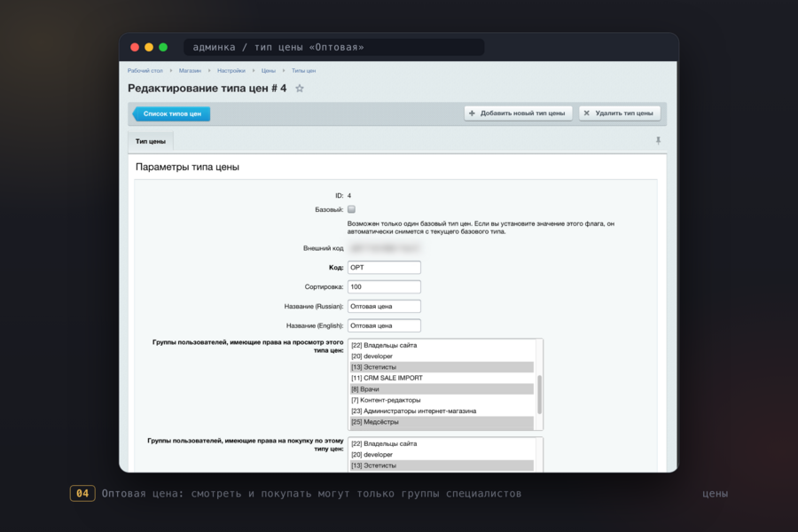Star this page as a favorite
798x532 pixels.
(x=300, y=88)
